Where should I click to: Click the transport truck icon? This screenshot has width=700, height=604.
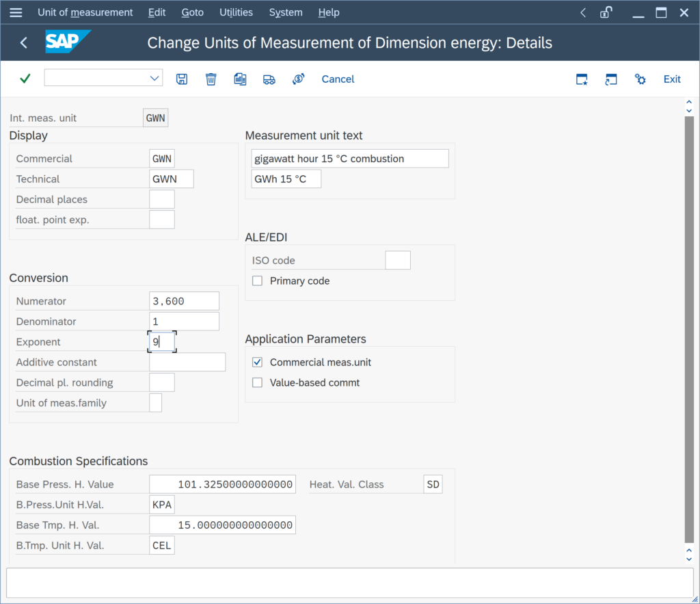pos(269,79)
